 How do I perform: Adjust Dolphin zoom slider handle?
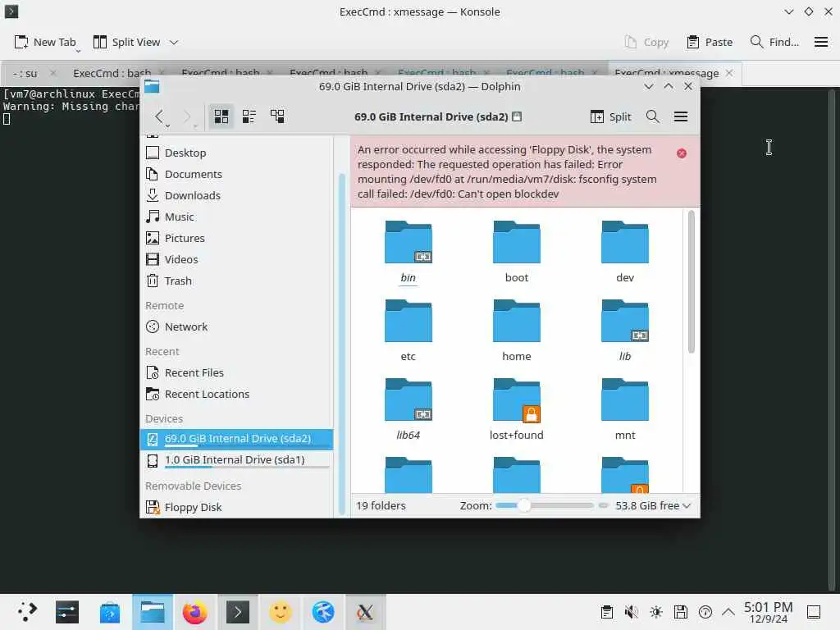tap(524, 505)
